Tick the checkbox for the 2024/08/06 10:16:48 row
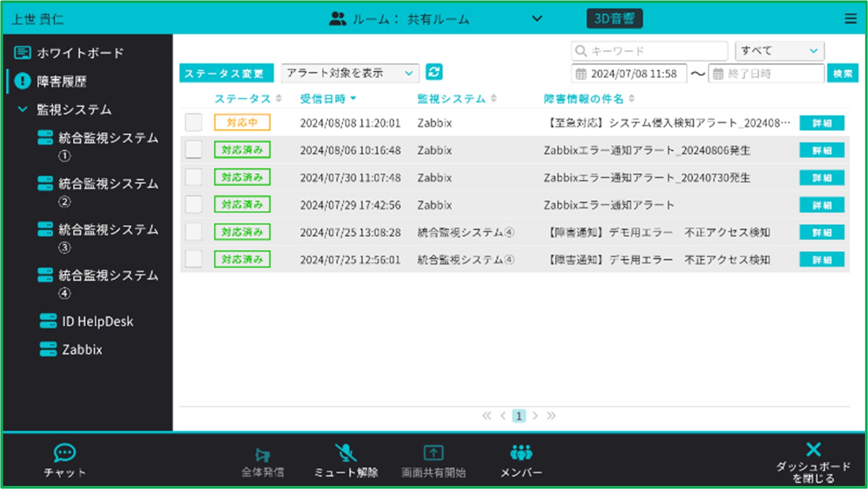868x489 pixels. [193, 150]
